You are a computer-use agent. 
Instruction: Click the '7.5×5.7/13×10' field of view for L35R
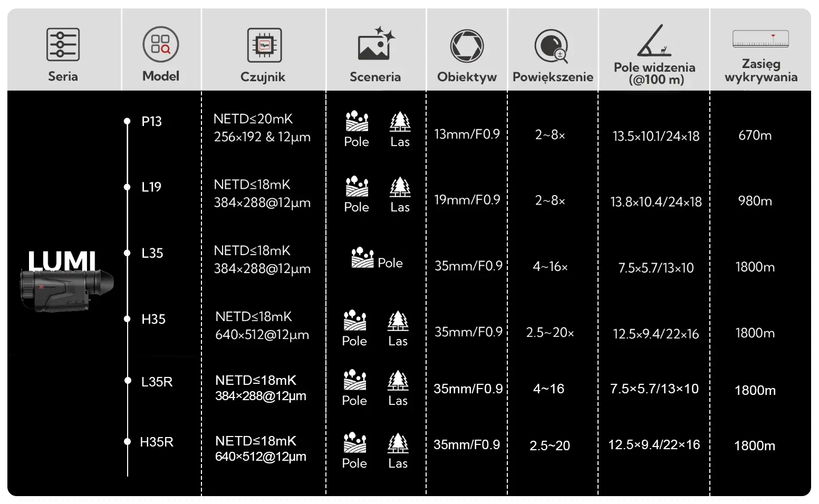pyautogui.click(x=654, y=389)
